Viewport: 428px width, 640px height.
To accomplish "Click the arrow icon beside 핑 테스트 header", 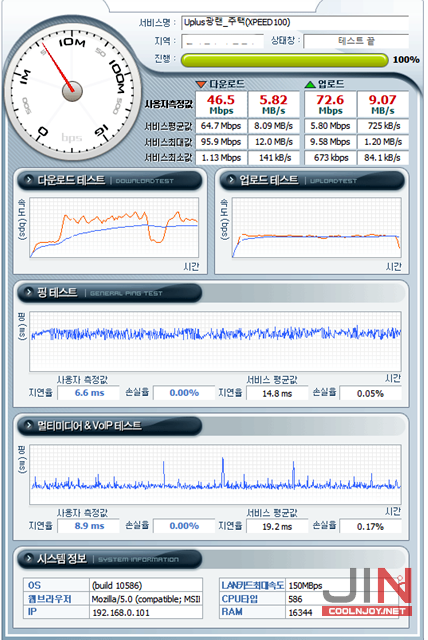I will click(28, 292).
